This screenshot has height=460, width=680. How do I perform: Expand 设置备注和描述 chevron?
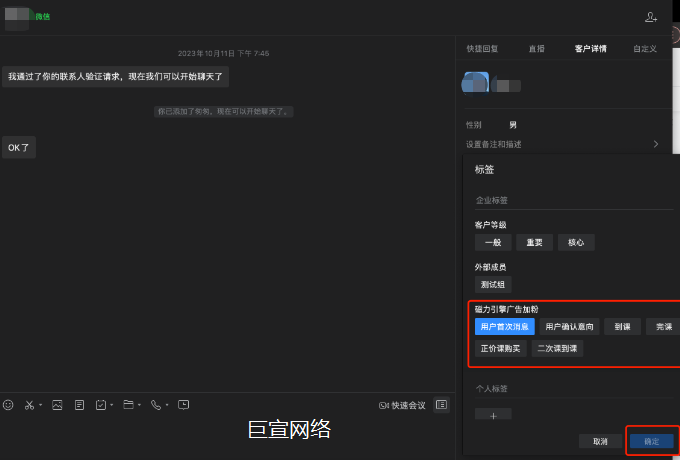656,144
